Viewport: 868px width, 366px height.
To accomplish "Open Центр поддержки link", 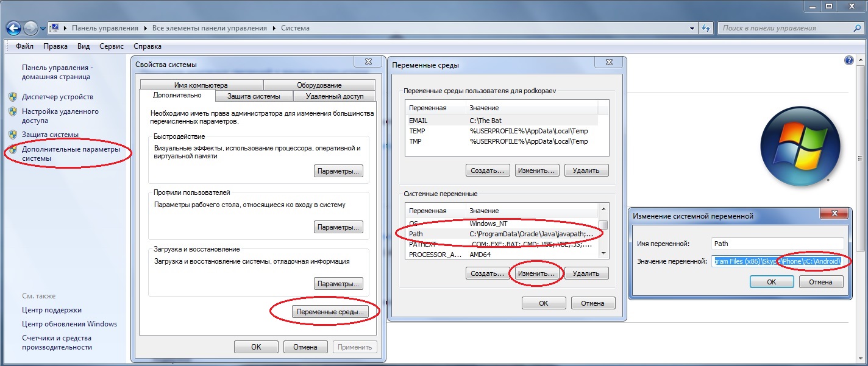I will click(x=52, y=310).
